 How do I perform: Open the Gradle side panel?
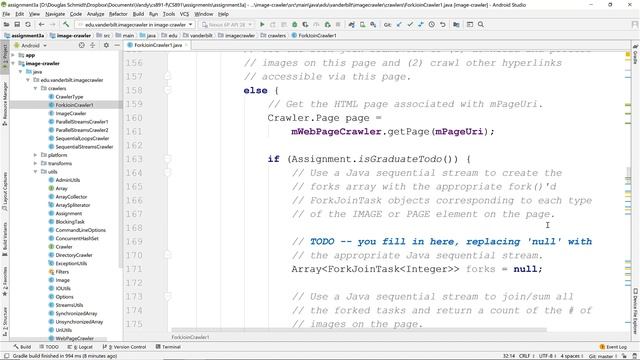636,55
